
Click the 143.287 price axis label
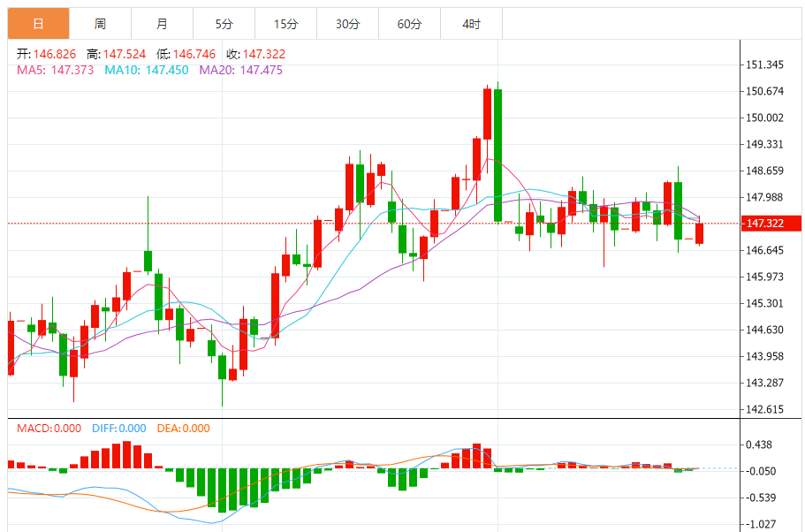point(765,383)
